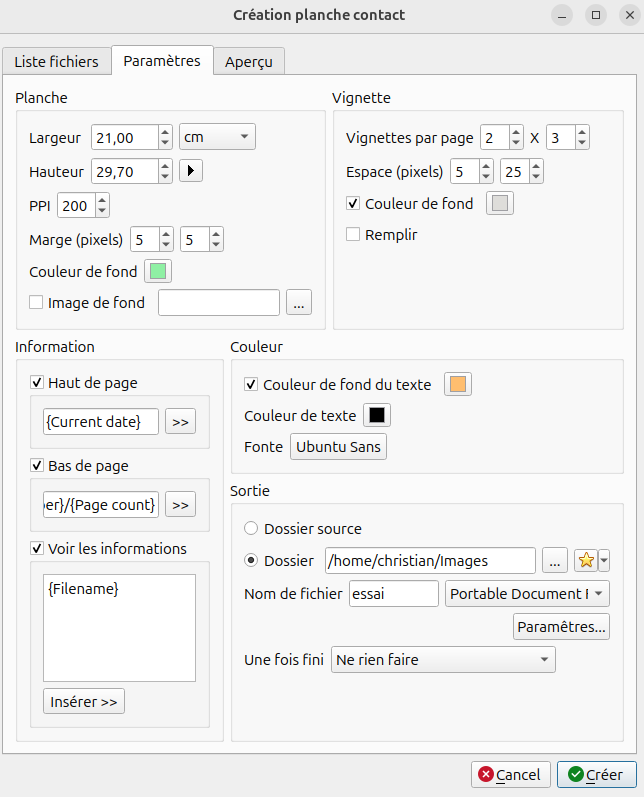Click the Paramètres... output button

[x=561, y=627]
